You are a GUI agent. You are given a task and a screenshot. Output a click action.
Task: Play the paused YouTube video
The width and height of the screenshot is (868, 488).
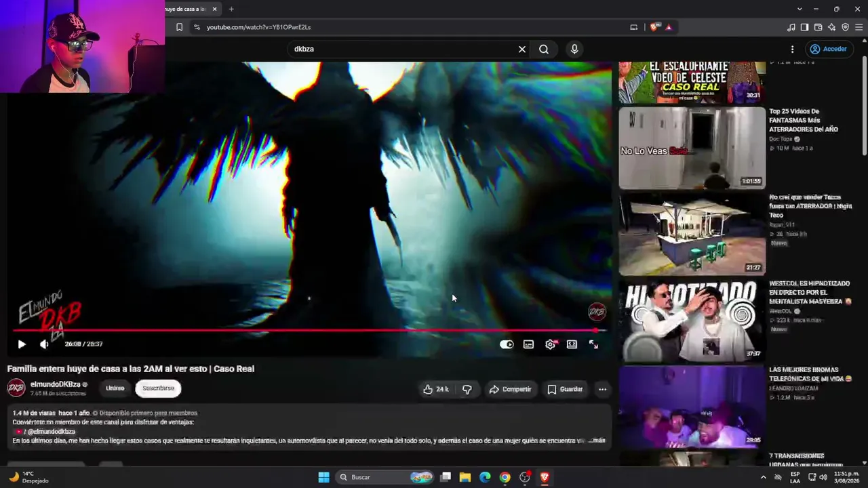[22, 344]
